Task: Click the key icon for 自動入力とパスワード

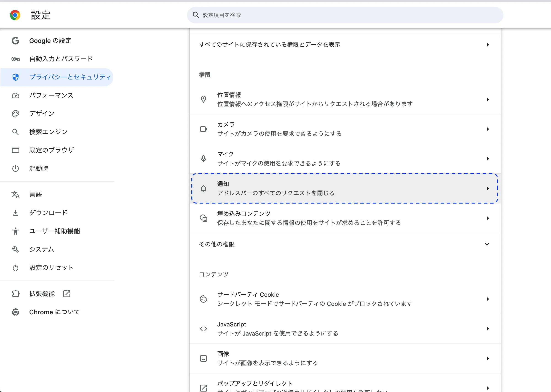Action: coord(16,59)
